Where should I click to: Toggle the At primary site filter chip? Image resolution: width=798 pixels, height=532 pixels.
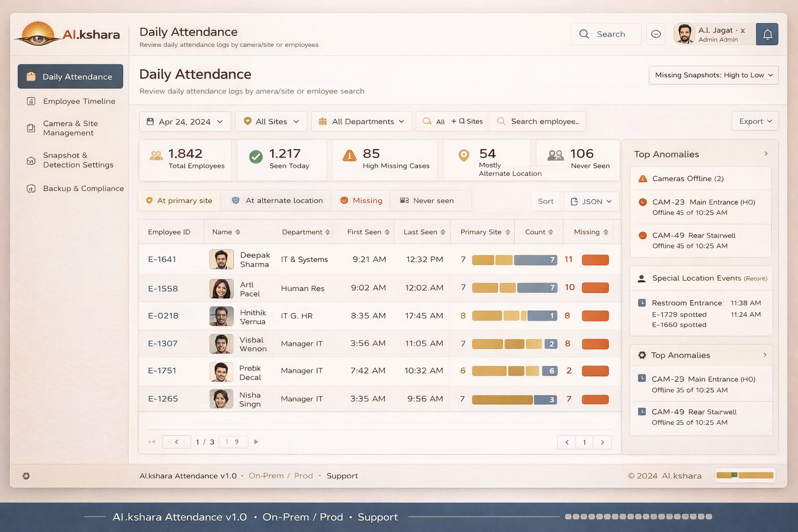pos(179,201)
